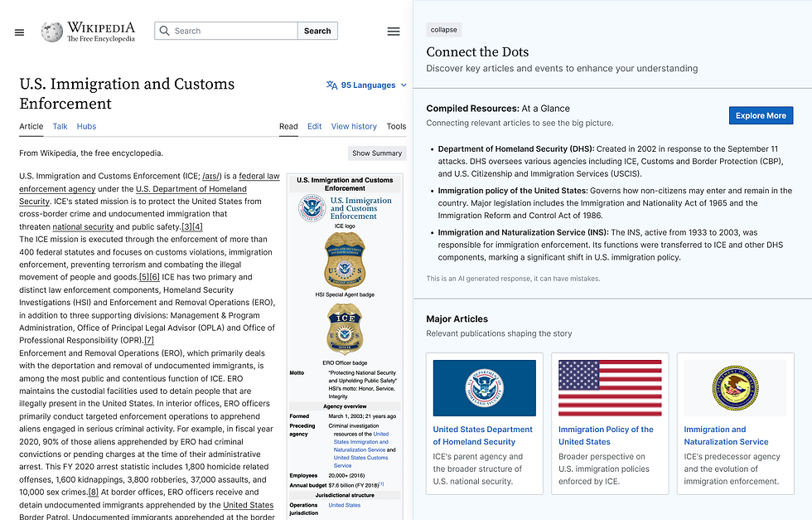Open the right-side hamburger menu icon
The height and width of the screenshot is (520, 812).
pos(394,32)
